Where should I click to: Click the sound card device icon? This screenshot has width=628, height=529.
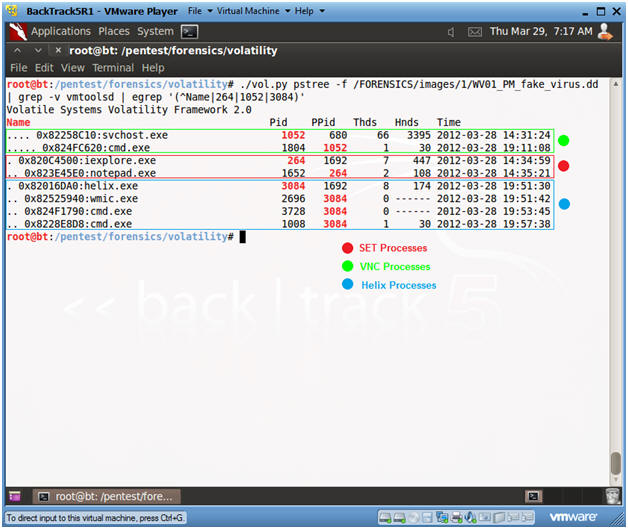(x=470, y=518)
